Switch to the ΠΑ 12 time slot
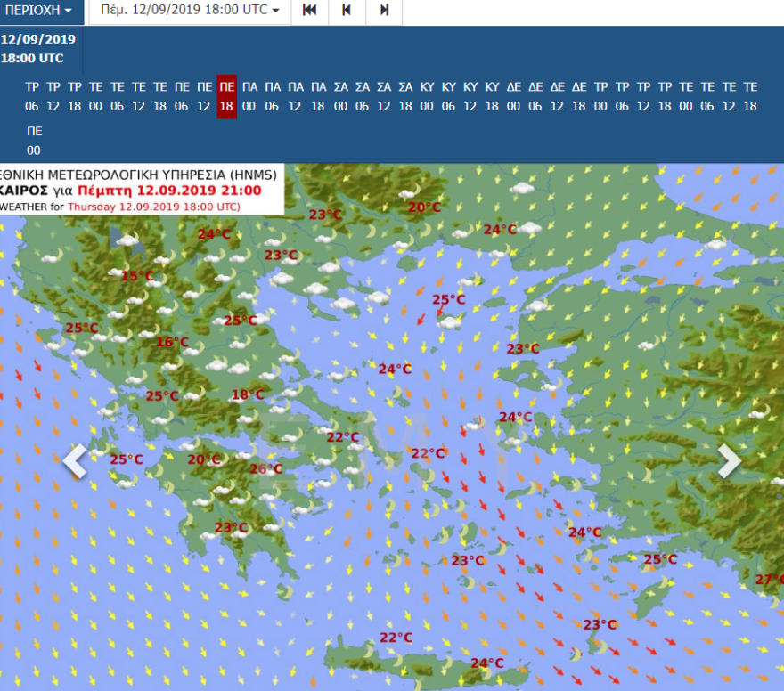784x691 pixels. coord(295,96)
